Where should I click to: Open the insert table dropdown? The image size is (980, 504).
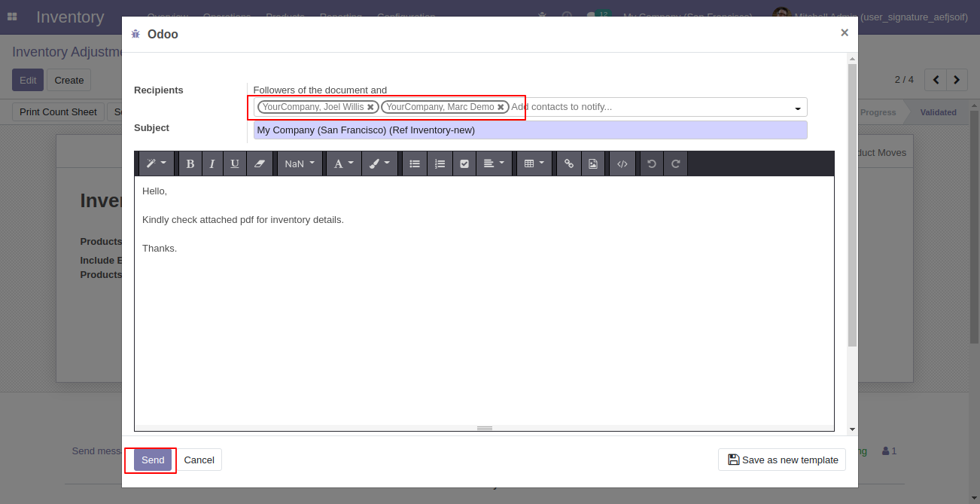[534, 163]
